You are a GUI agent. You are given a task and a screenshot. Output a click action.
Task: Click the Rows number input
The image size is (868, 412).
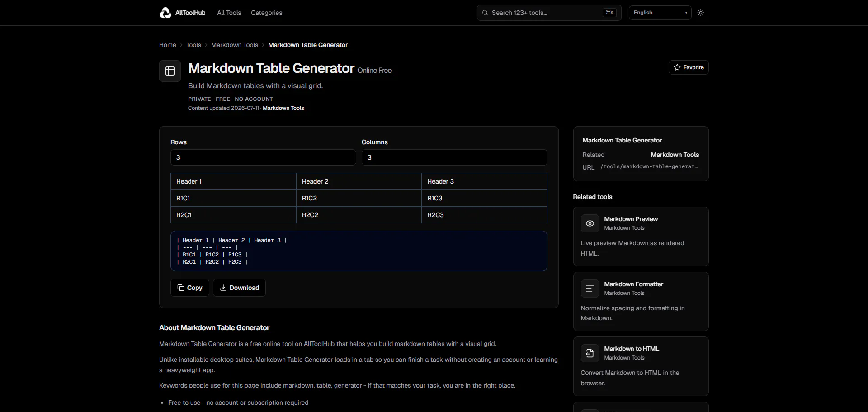(263, 157)
